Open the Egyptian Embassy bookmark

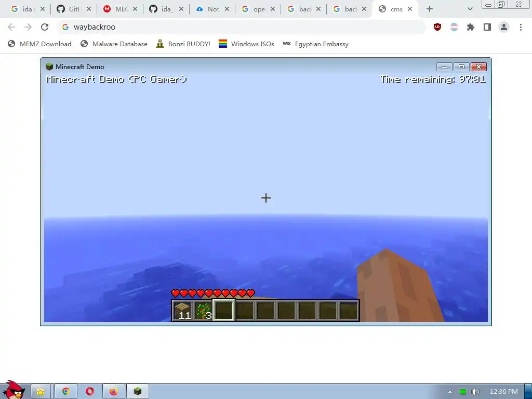click(315, 44)
